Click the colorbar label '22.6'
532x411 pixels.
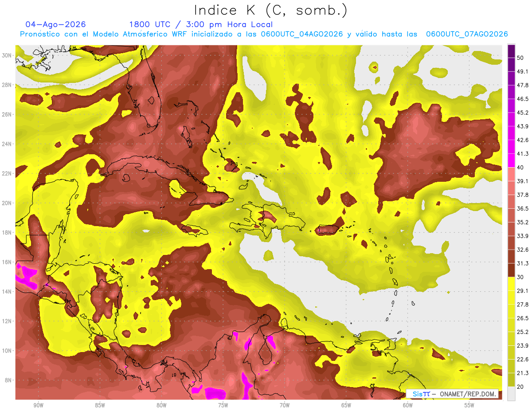pos(523,360)
